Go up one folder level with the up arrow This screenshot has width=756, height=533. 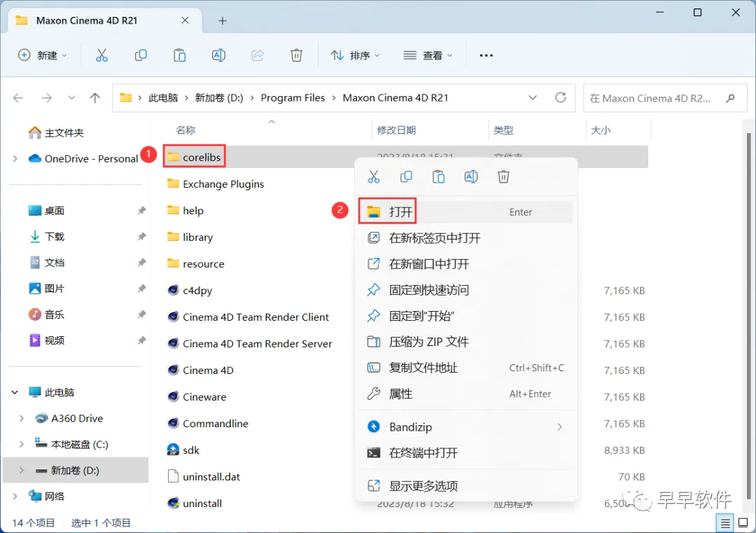pyautogui.click(x=95, y=98)
